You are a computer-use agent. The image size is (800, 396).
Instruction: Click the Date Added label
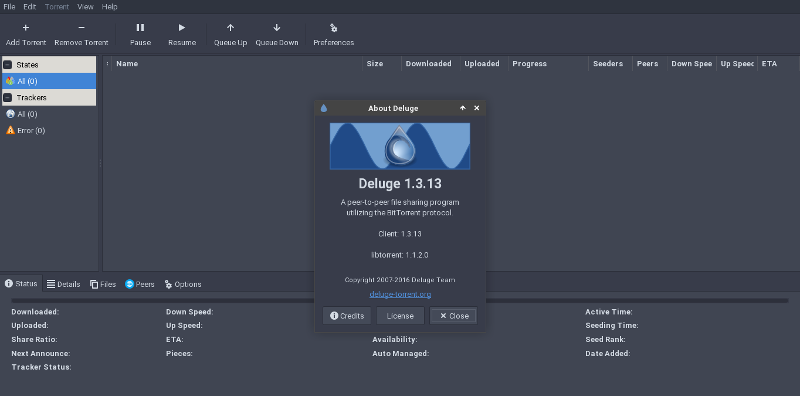[608, 353]
